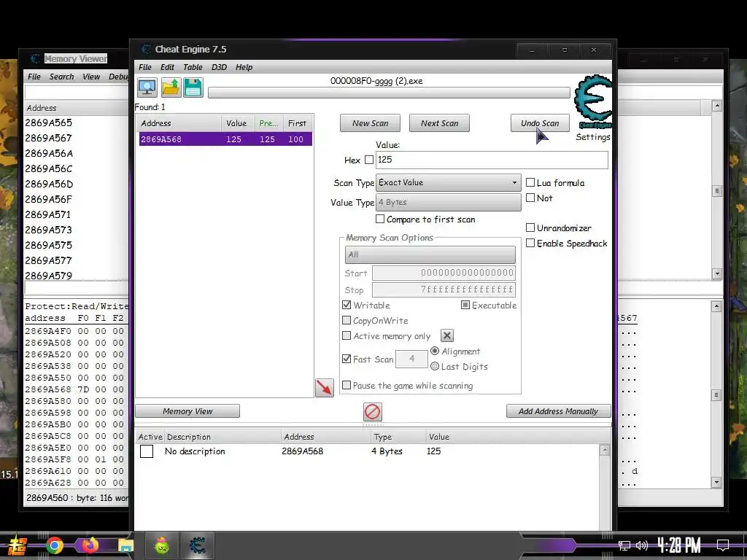This screenshot has height=560, width=747.
Task: Click the Cheat Engine taskbar icon
Action: tap(197, 545)
